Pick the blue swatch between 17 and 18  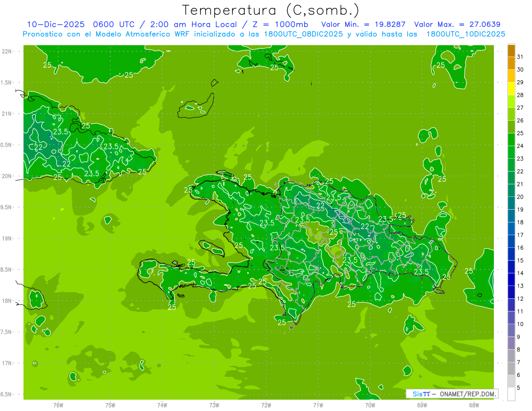(x=511, y=229)
